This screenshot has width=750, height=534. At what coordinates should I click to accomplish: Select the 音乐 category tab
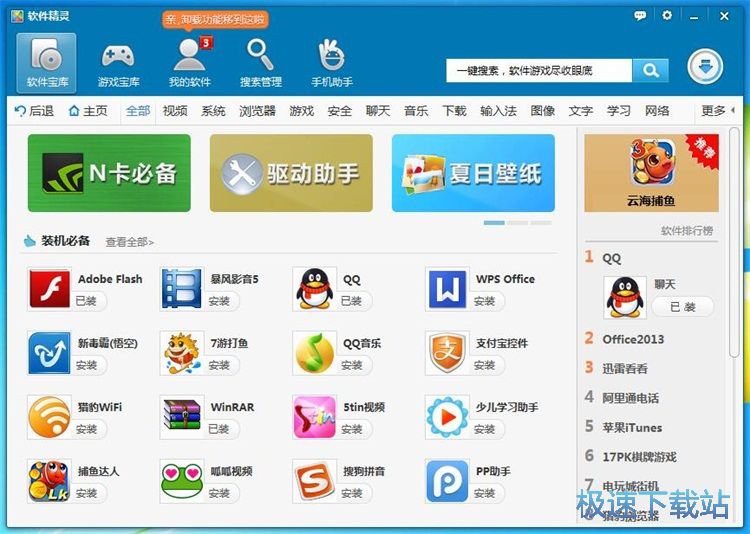(x=416, y=111)
